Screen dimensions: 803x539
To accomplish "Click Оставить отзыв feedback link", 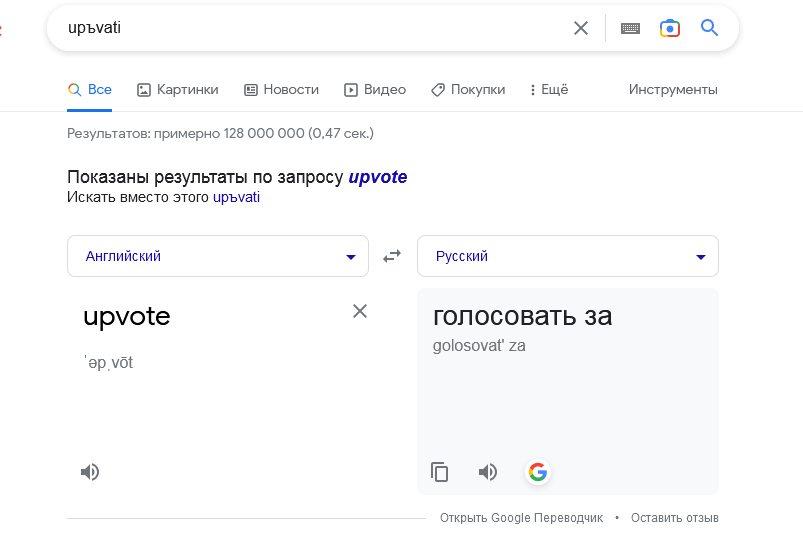I will click(x=674, y=518).
